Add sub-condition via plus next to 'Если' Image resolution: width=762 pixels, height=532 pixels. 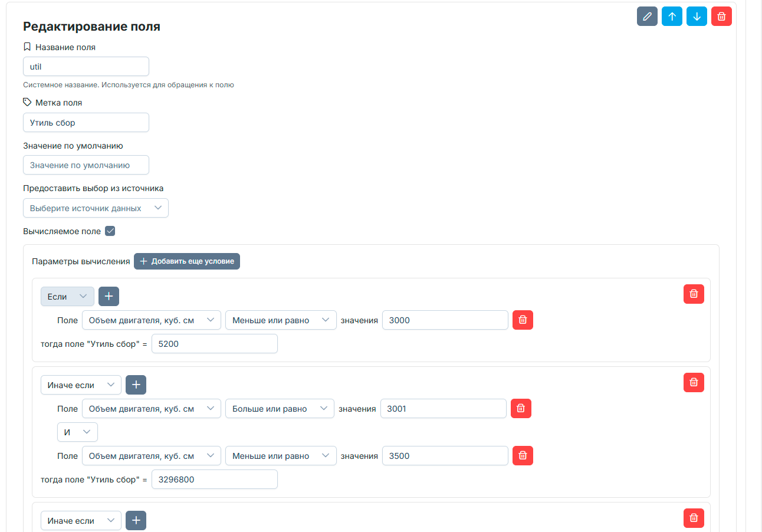(109, 297)
